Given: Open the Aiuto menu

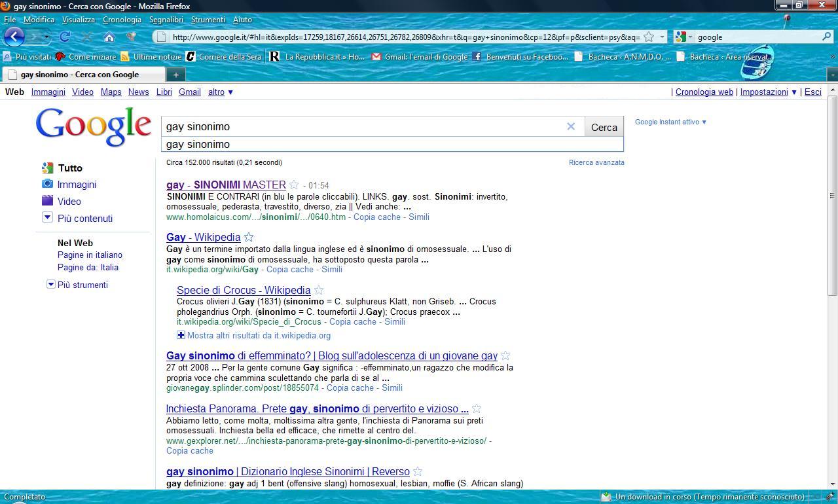Looking at the screenshot, I should point(242,20).
